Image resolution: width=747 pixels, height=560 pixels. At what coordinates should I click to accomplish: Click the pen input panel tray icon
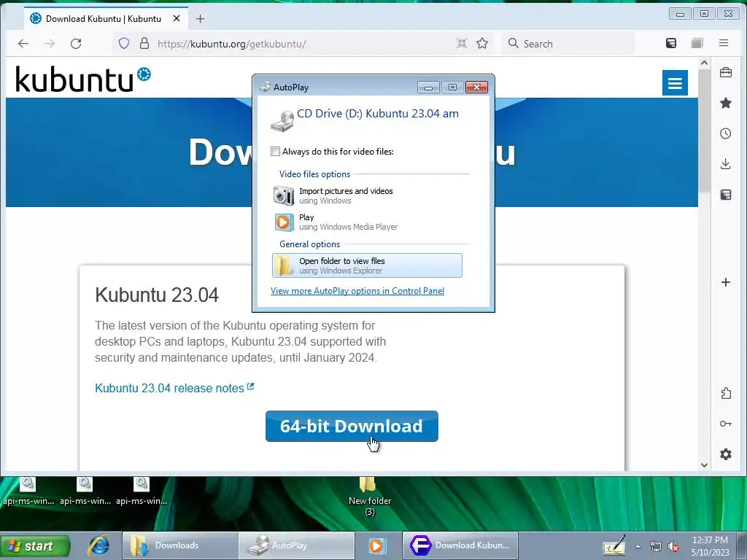[x=614, y=545]
